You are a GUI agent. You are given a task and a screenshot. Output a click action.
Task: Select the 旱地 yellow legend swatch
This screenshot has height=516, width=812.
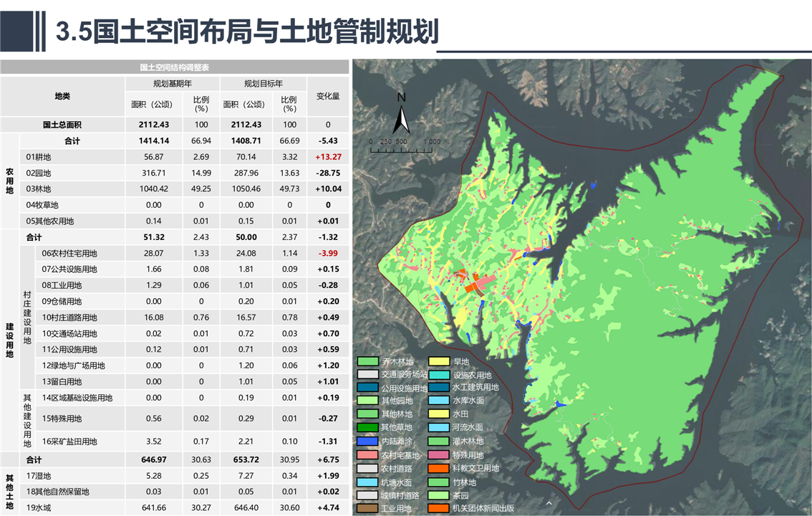click(x=439, y=361)
